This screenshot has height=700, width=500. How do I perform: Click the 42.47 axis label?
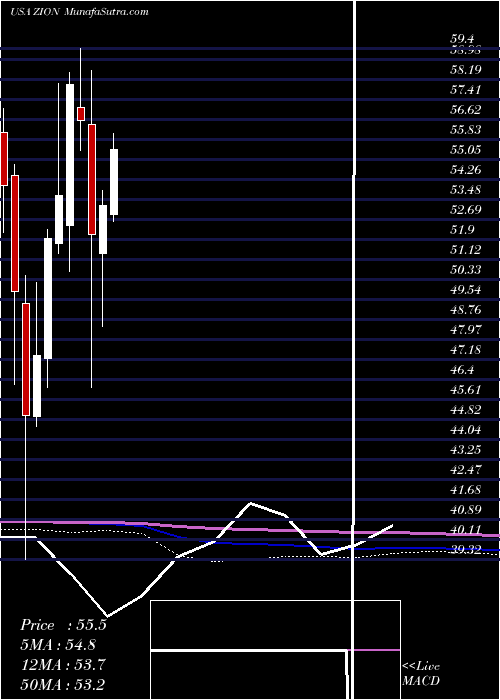(466, 470)
